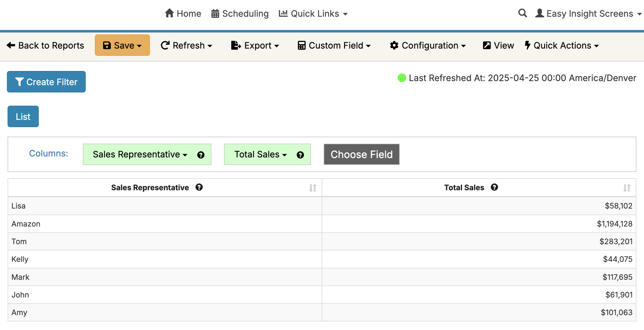Sort table by Total Sales column
644x330 pixels.
pyautogui.click(x=627, y=188)
